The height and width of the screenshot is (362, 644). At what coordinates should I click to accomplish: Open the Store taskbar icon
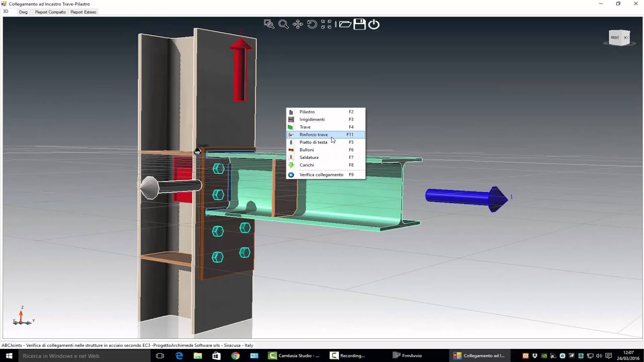pos(216,355)
